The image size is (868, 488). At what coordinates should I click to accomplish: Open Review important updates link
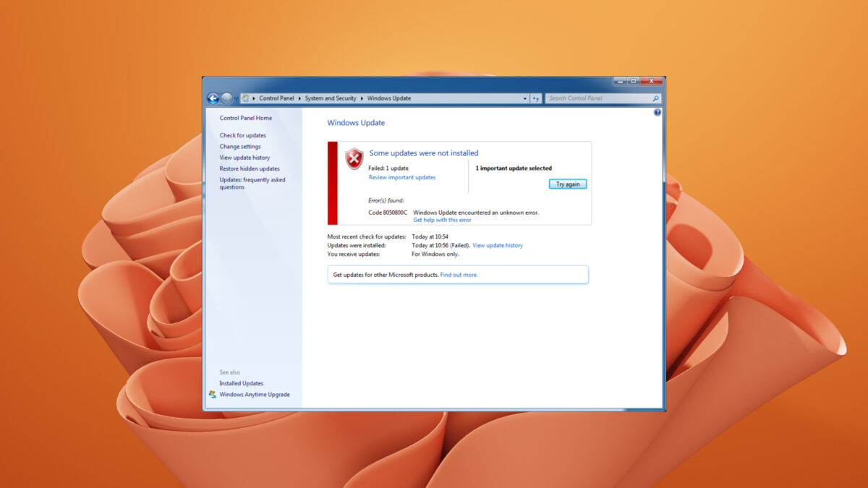coord(402,177)
